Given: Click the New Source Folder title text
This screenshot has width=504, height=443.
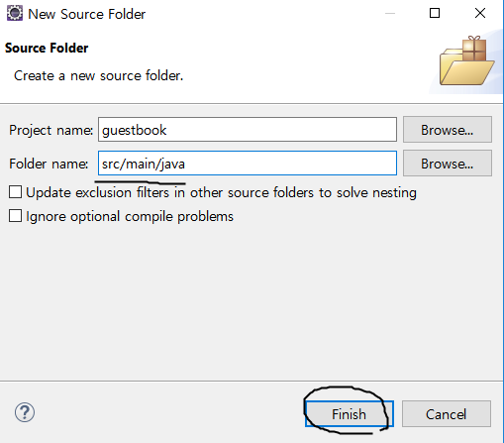Looking at the screenshot, I should click(x=86, y=14).
